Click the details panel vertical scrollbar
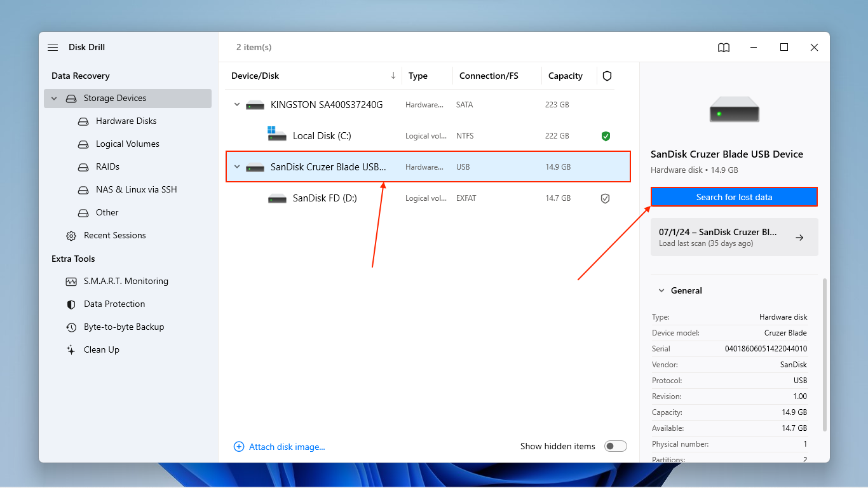Viewport: 868px width, 488px height. (x=825, y=355)
